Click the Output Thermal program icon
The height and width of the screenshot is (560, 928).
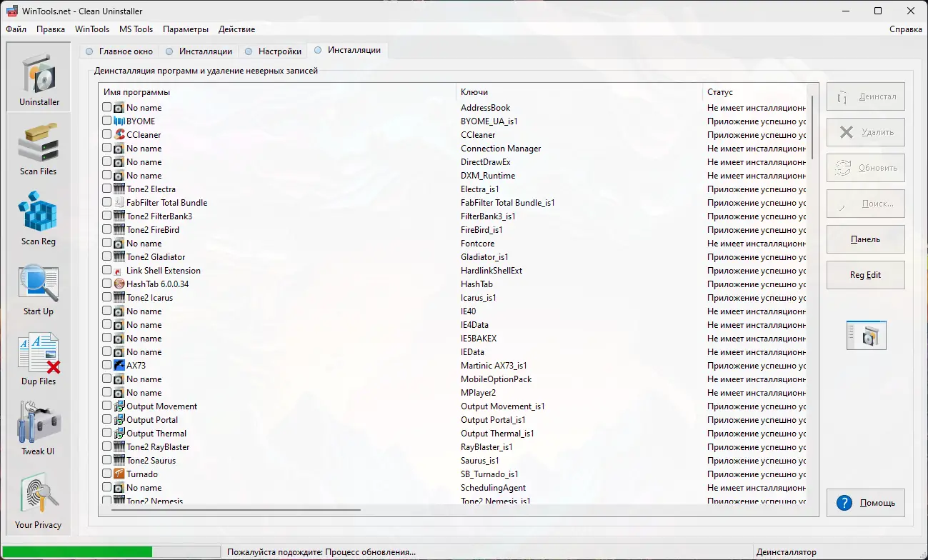click(x=119, y=434)
